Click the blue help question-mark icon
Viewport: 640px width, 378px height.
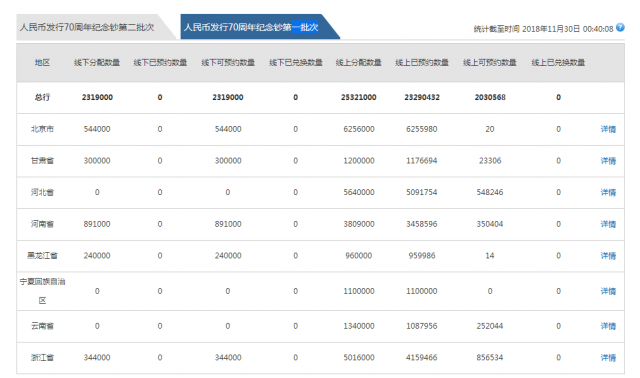(x=620, y=27)
